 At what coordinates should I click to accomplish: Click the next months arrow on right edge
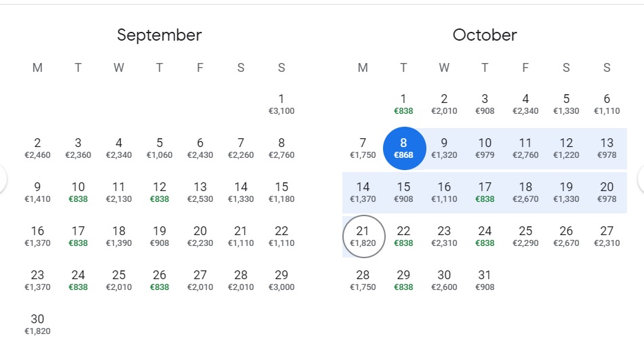point(641,179)
